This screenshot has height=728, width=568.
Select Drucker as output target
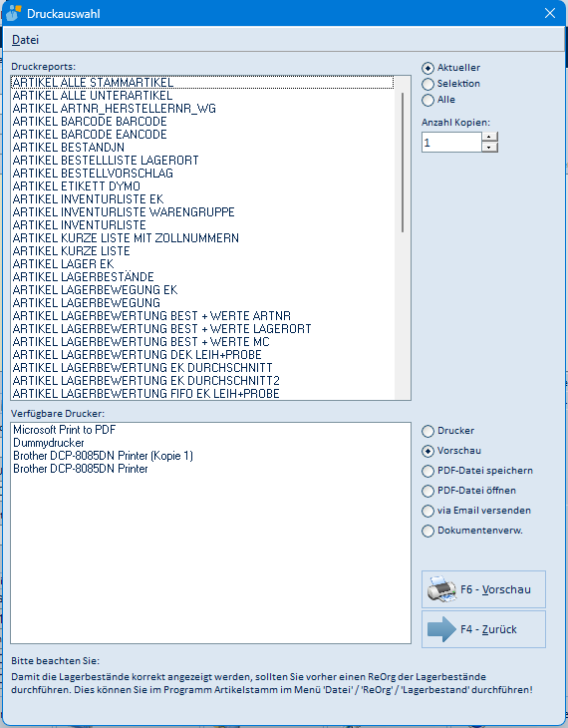pos(427,432)
